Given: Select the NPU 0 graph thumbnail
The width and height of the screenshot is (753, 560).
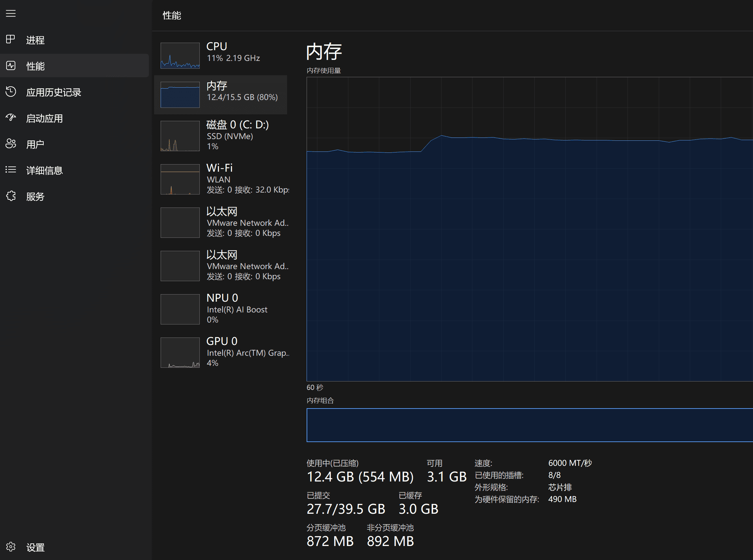Looking at the screenshot, I should (x=180, y=309).
